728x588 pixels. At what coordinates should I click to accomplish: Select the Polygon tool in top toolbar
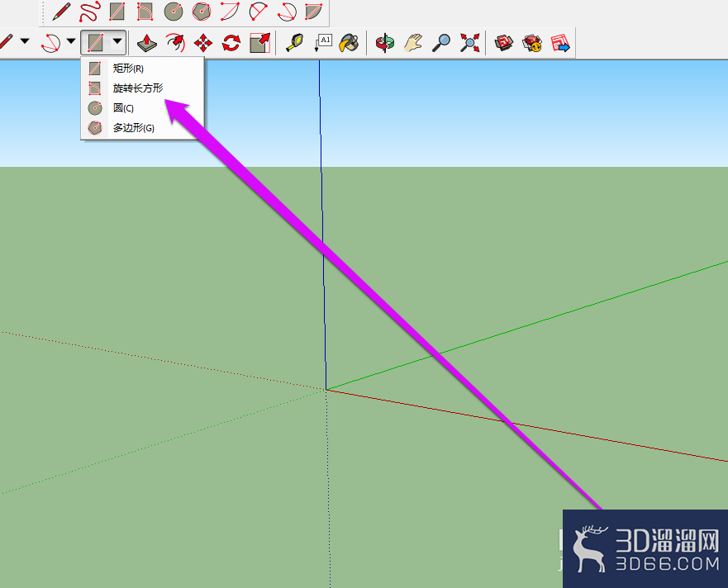click(202, 12)
